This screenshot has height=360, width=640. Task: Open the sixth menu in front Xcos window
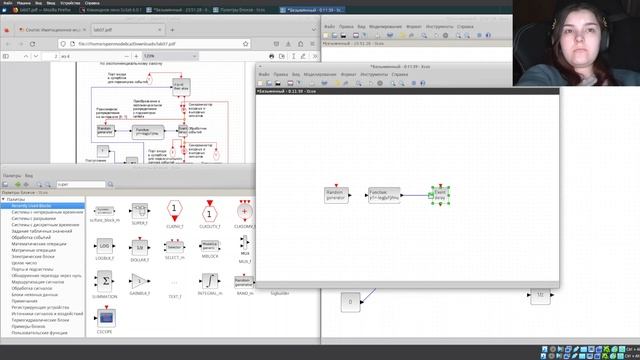click(x=374, y=74)
